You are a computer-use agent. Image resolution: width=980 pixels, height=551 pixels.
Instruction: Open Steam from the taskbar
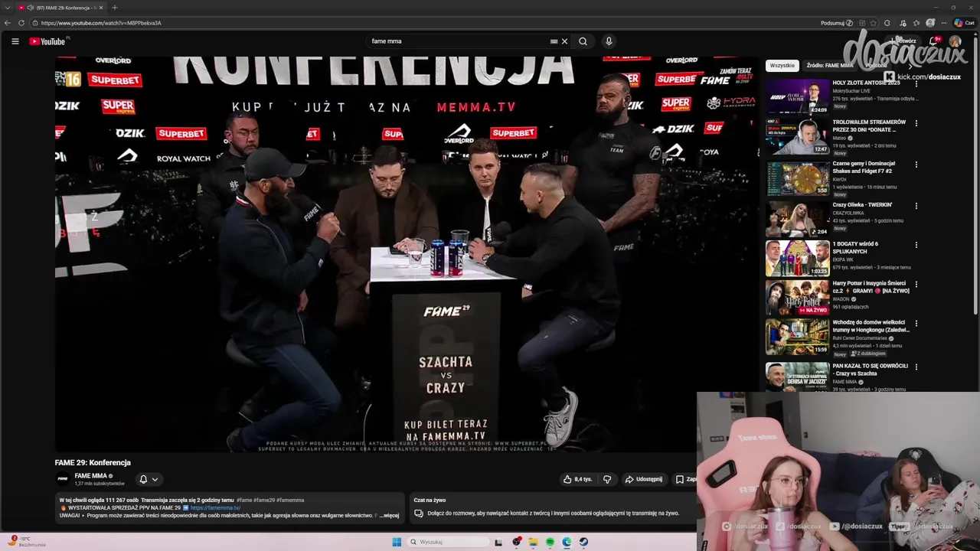[x=583, y=542]
